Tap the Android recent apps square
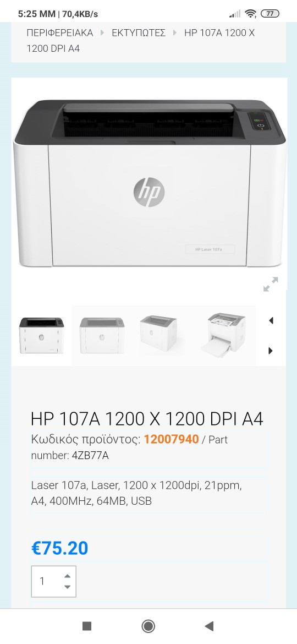Screen dimensions: 297x644 click(x=87, y=626)
